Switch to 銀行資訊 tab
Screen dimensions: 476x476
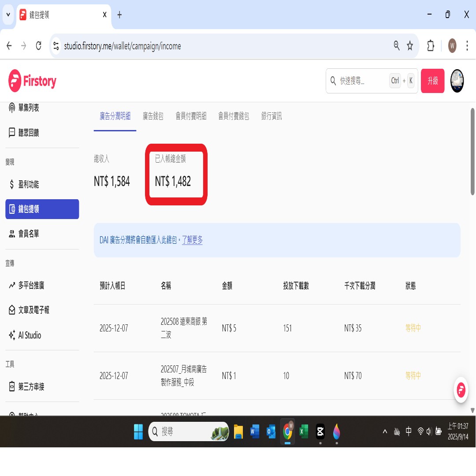271,116
